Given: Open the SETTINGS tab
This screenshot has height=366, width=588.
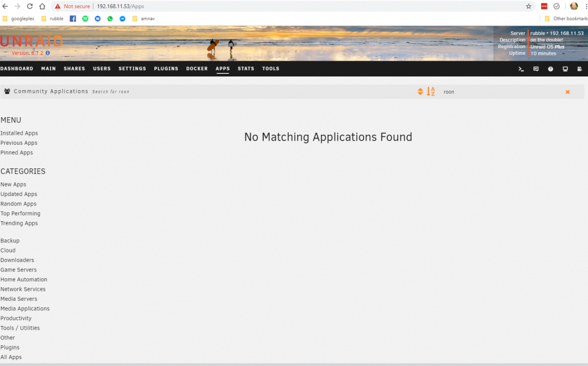Looking at the screenshot, I should click(x=132, y=69).
